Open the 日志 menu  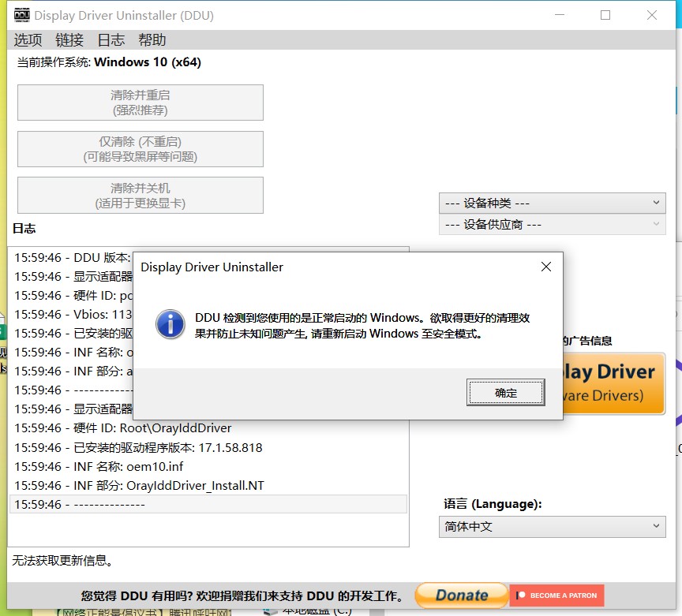tap(111, 40)
